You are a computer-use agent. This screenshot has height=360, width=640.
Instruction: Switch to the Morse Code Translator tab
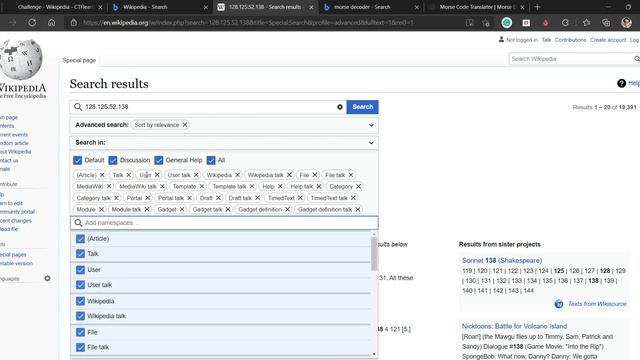pos(477,7)
